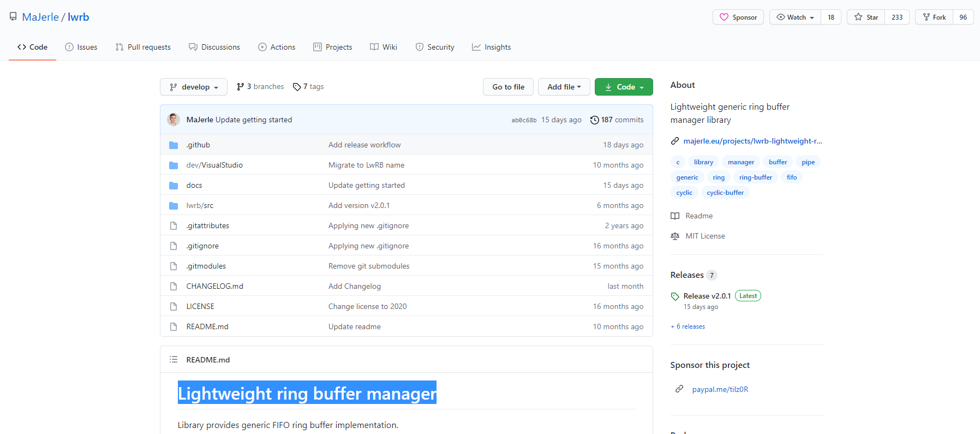Screen dimensions: 980x434
Task: Click the Releases heading link
Action: [687, 275]
